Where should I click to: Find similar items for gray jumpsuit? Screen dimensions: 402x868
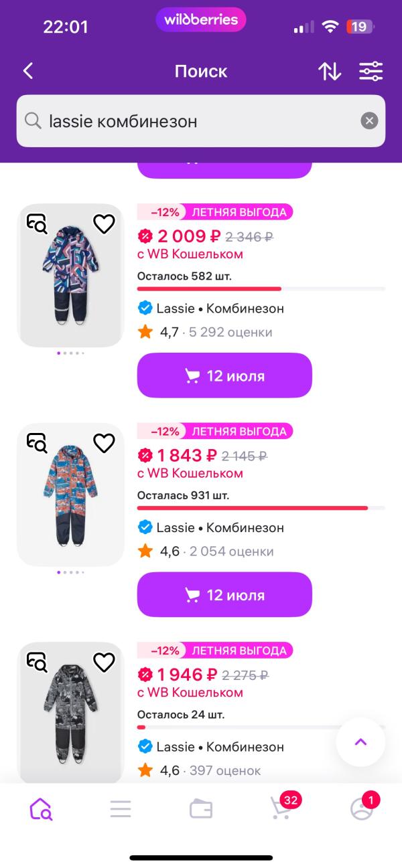[38, 663]
